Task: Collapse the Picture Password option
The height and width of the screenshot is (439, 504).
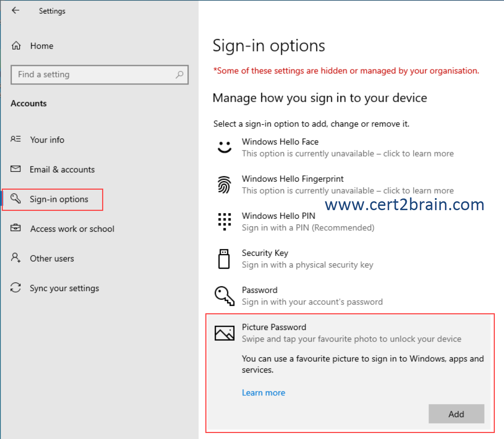Action: (x=350, y=333)
